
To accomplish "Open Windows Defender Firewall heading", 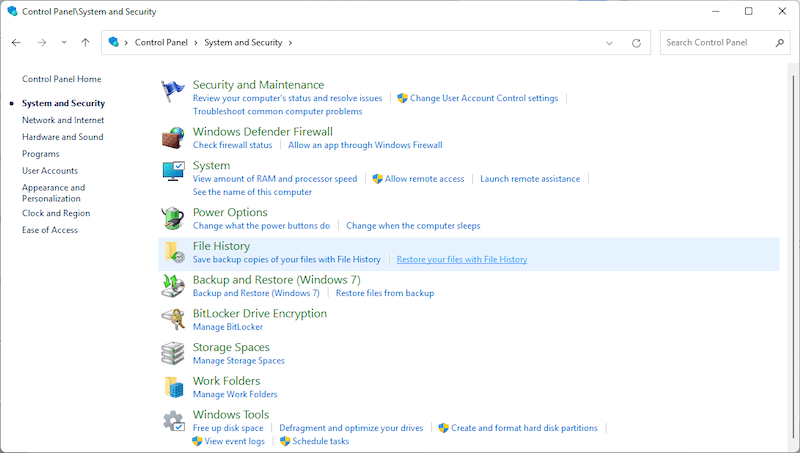I will [263, 132].
